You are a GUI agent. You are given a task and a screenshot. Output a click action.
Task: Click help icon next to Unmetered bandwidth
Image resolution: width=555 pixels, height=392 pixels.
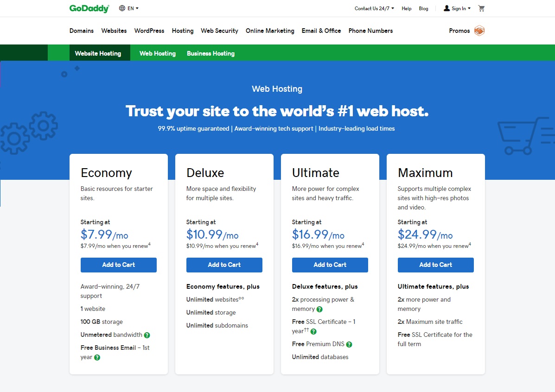pyautogui.click(x=147, y=335)
